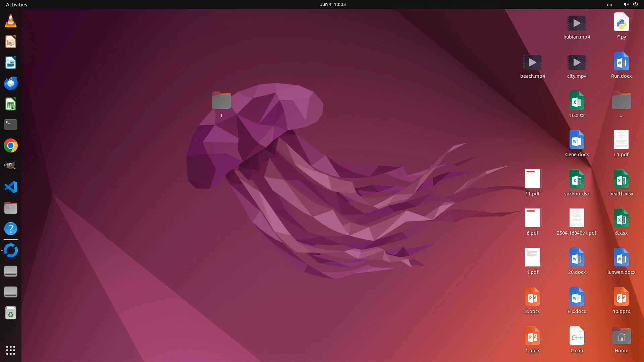Launch the Terminal application
This screenshot has height=362, width=644.
(11, 125)
